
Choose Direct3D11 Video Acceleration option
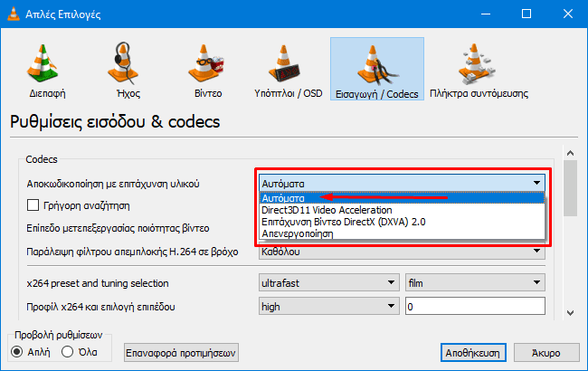[402, 210]
